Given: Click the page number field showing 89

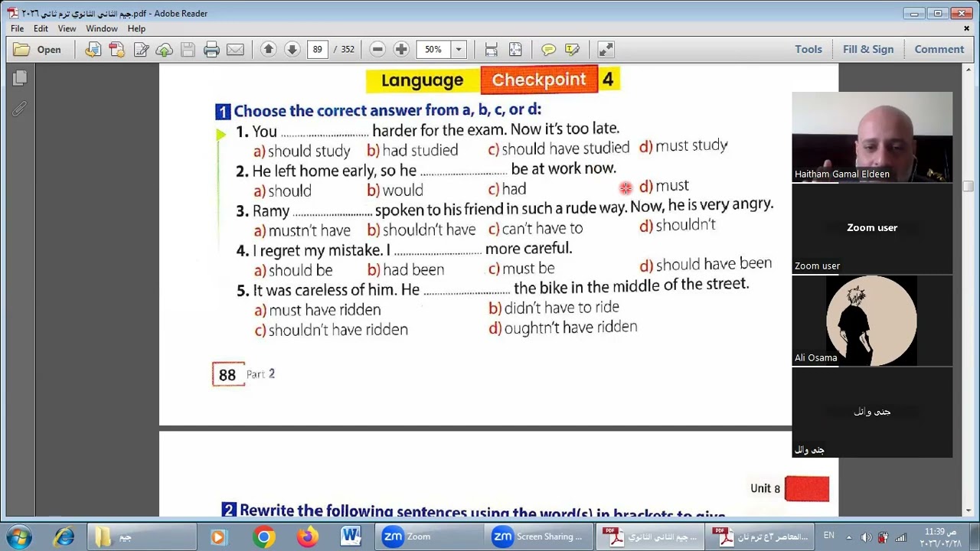Looking at the screenshot, I should [x=317, y=50].
